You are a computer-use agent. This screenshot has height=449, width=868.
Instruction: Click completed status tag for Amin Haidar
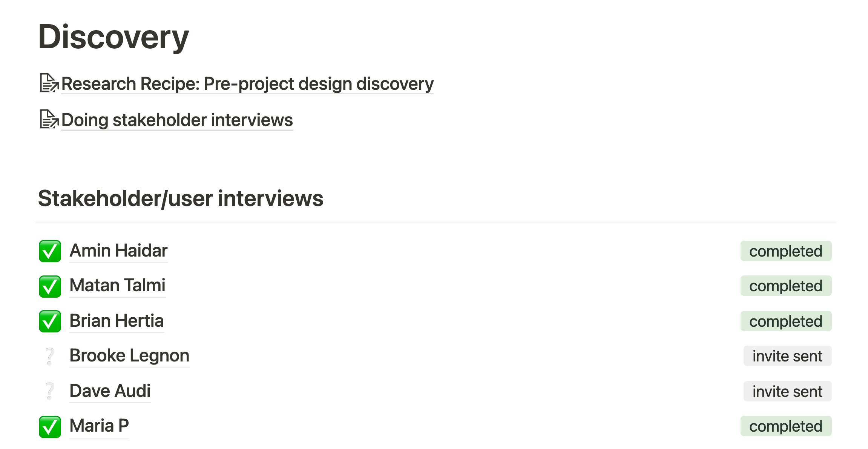click(785, 251)
